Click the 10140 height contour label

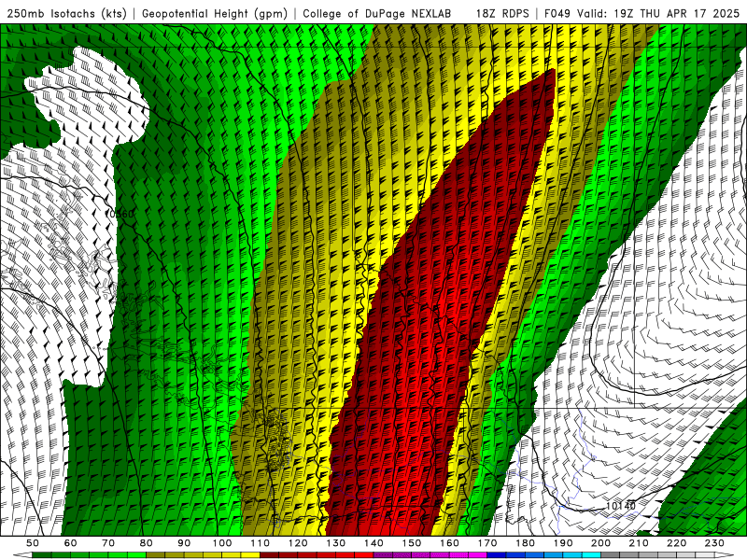pyautogui.click(x=620, y=506)
